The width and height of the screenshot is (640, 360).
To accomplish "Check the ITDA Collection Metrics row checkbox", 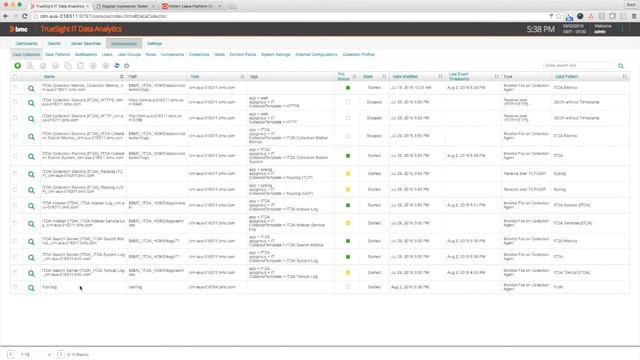I will pyautogui.click(x=15, y=88).
